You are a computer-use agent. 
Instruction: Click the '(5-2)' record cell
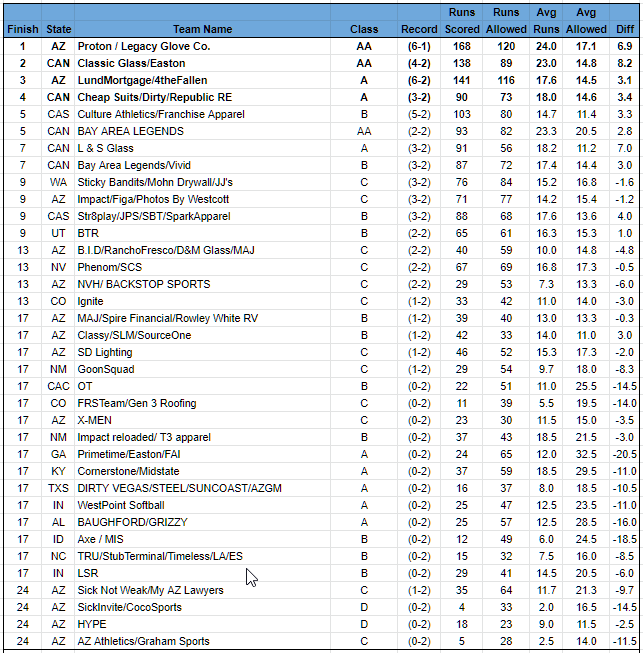click(419, 114)
